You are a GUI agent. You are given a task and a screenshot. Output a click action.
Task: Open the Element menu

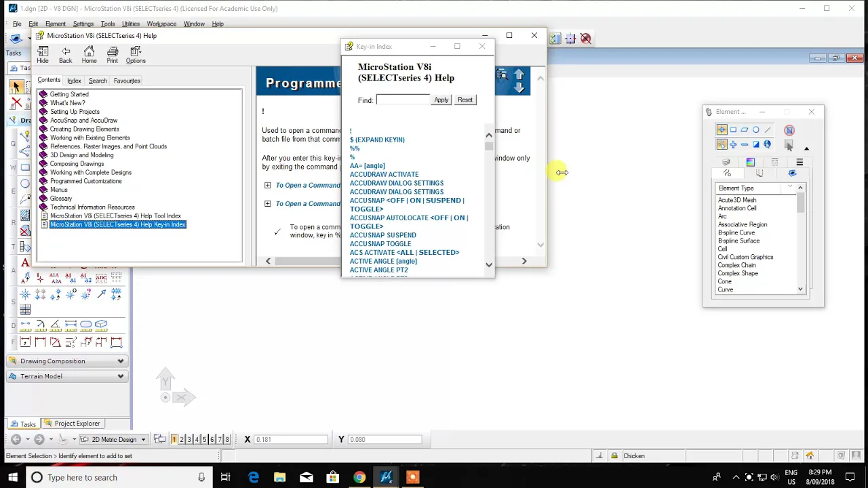point(56,24)
